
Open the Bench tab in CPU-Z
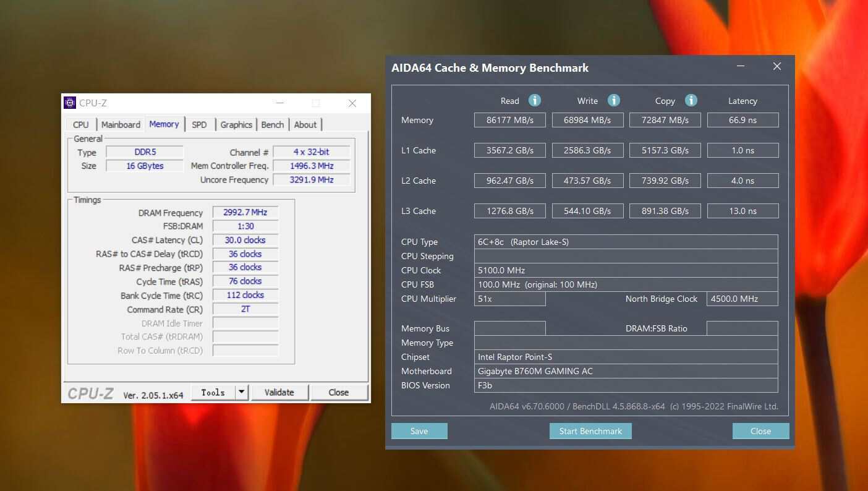tap(272, 124)
